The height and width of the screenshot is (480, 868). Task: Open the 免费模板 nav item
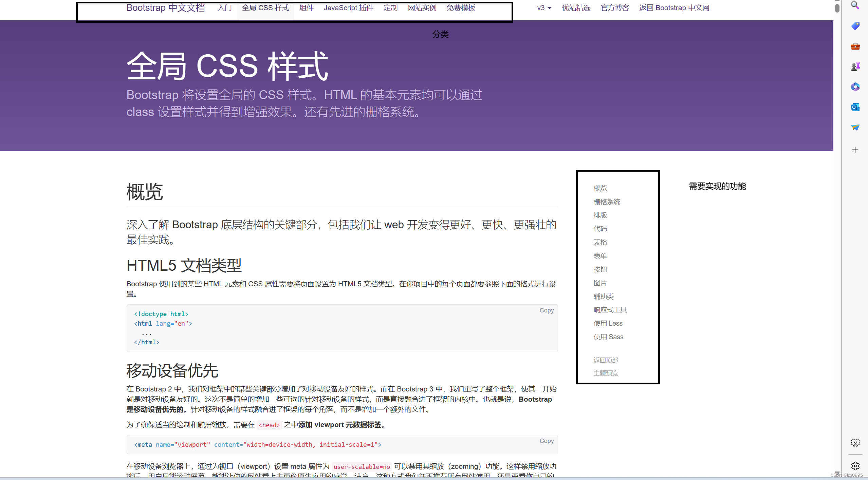tap(461, 8)
